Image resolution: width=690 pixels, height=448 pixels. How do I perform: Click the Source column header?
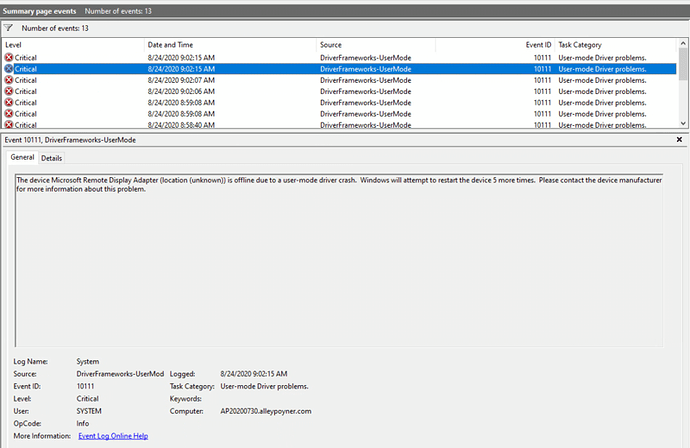click(x=376, y=45)
